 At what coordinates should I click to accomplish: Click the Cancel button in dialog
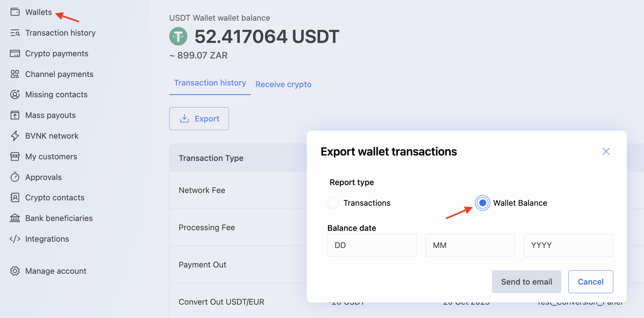[590, 282]
